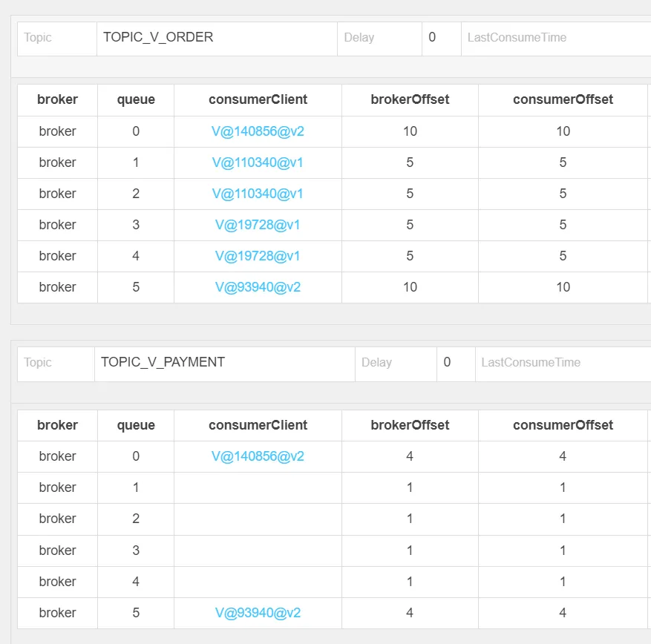Image resolution: width=651 pixels, height=644 pixels.
Task: Select consumerOffset value 10 for TOPIC_V_ORDER queue 5
Action: [563, 287]
